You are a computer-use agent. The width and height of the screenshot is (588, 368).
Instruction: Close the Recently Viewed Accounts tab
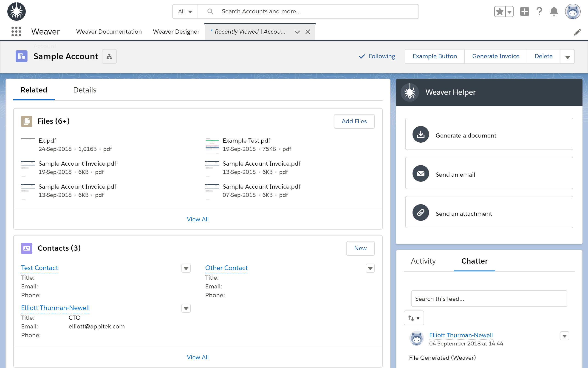(x=308, y=32)
